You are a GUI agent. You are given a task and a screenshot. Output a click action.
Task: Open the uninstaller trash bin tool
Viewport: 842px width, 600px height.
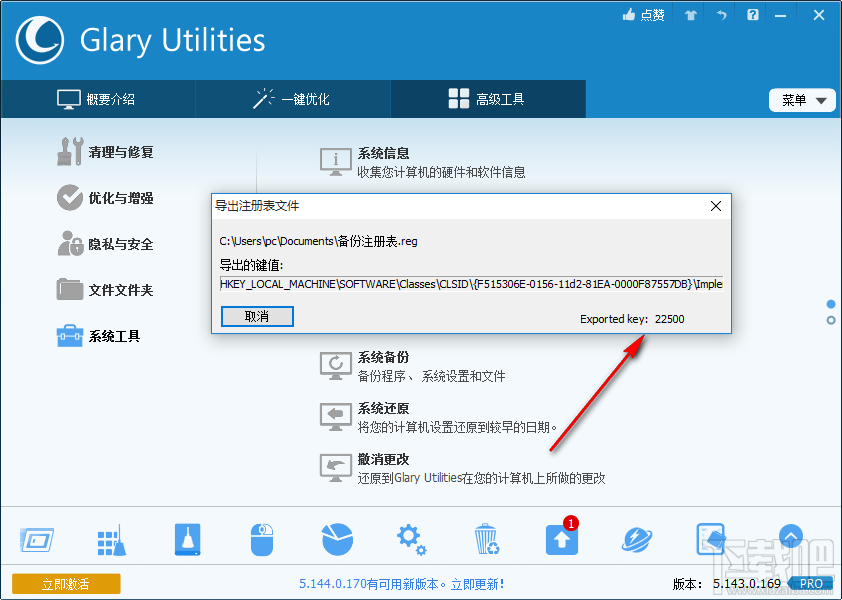[x=487, y=538]
